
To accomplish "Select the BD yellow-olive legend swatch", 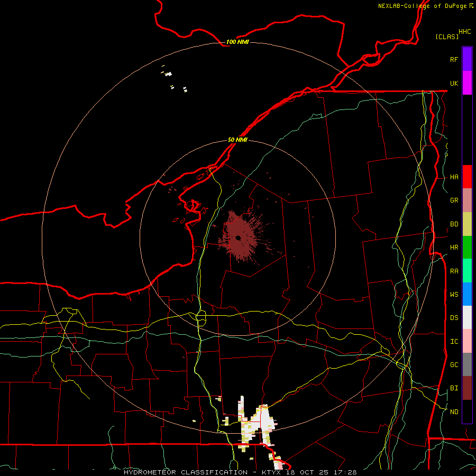I will pyautogui.click(x=467, y=224).
